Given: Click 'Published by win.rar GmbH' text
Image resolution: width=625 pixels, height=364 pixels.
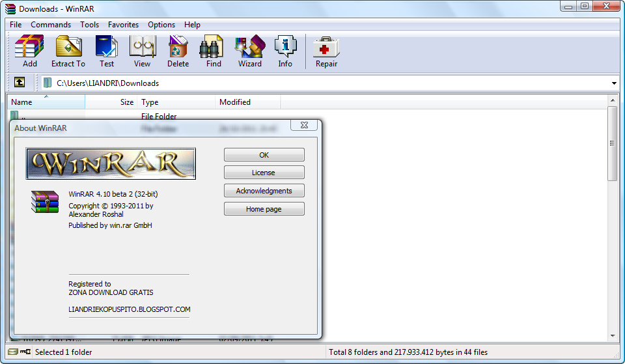Looking at the screenshot, I should pyautogui.click(x=110, y=225).
